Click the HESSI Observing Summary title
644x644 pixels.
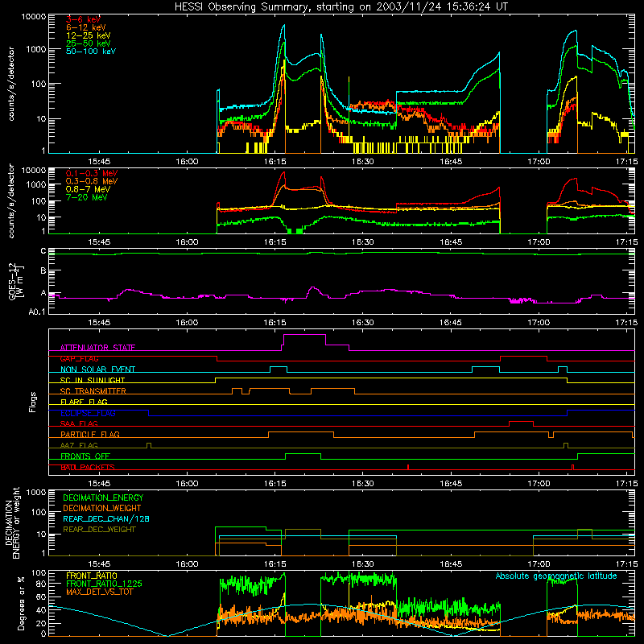coord(341,6)
